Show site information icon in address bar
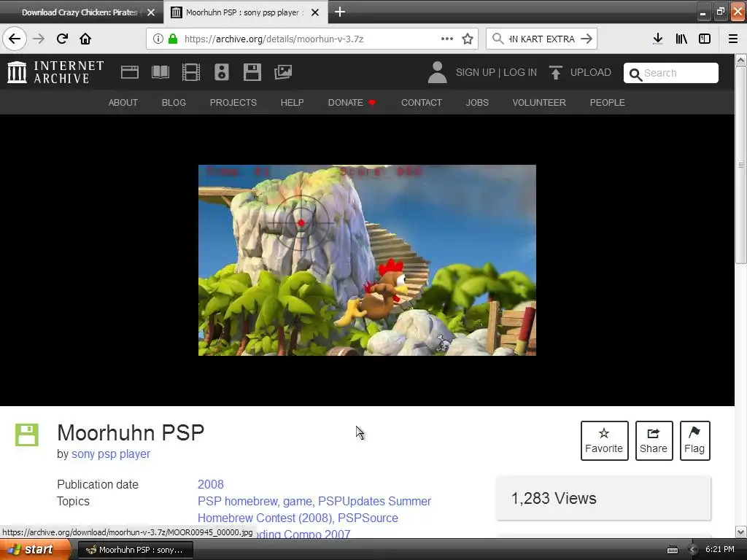This screenshot has height=560, width=747. [158, 39]
